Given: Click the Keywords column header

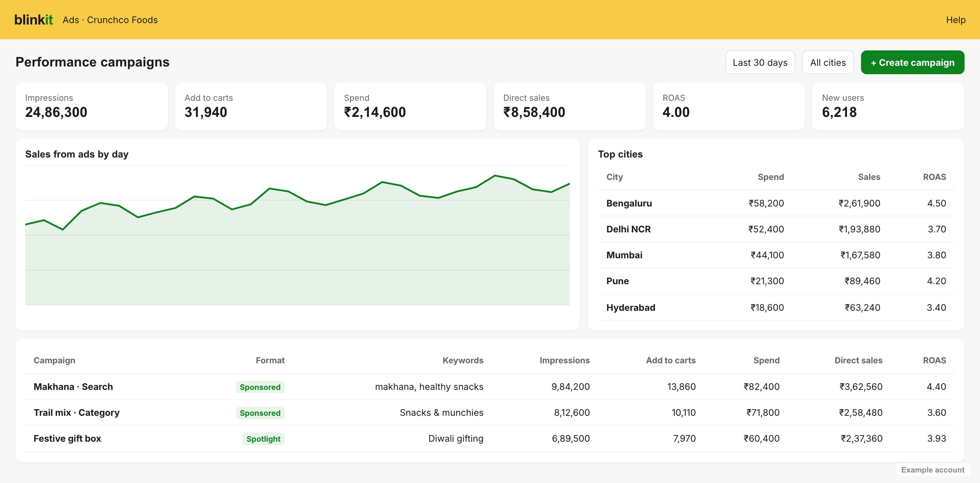Looking at the screenshot, I should 463,360.
